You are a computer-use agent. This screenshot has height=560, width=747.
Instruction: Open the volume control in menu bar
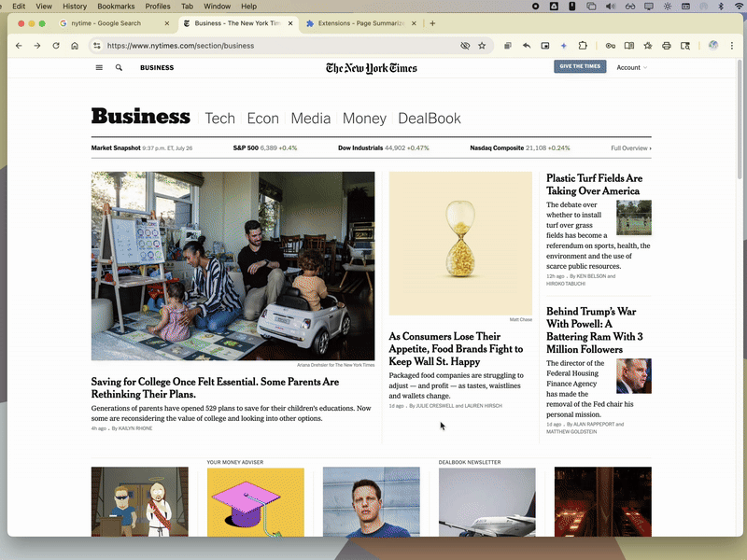pos(611,7)
